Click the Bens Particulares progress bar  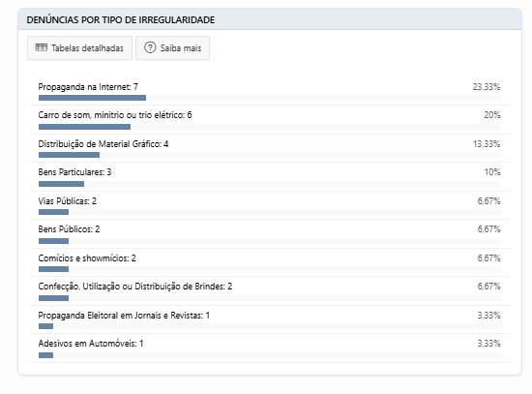point(61,184)
